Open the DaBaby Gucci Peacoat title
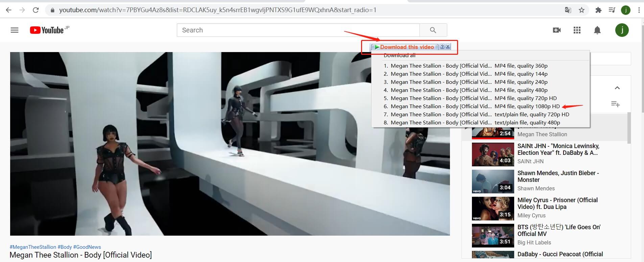Screen dimensions: 644x262 pos(560,254)
